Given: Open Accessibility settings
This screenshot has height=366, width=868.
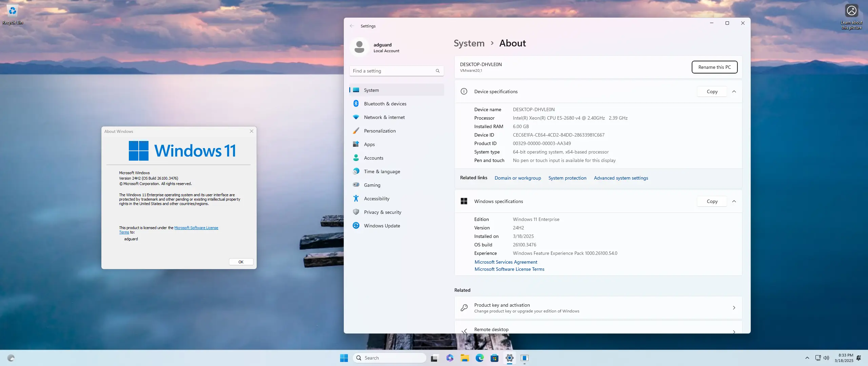Looking at the screenshot, I should [x=377, y=198].
